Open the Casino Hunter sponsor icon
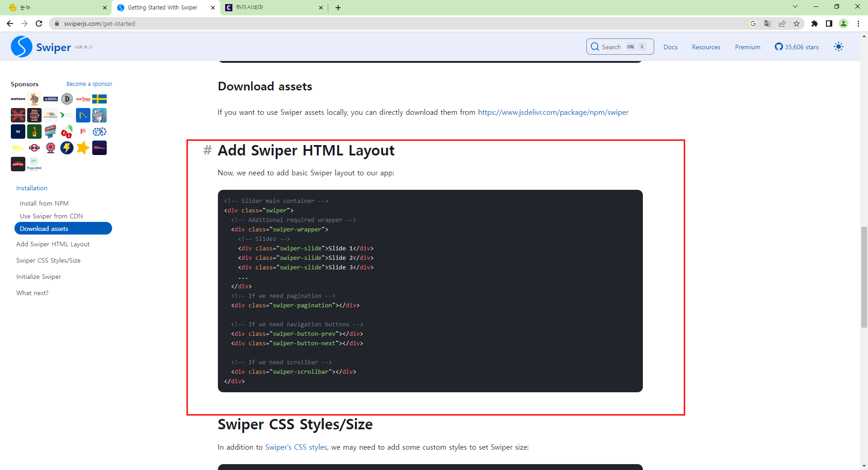 [18, 164]
